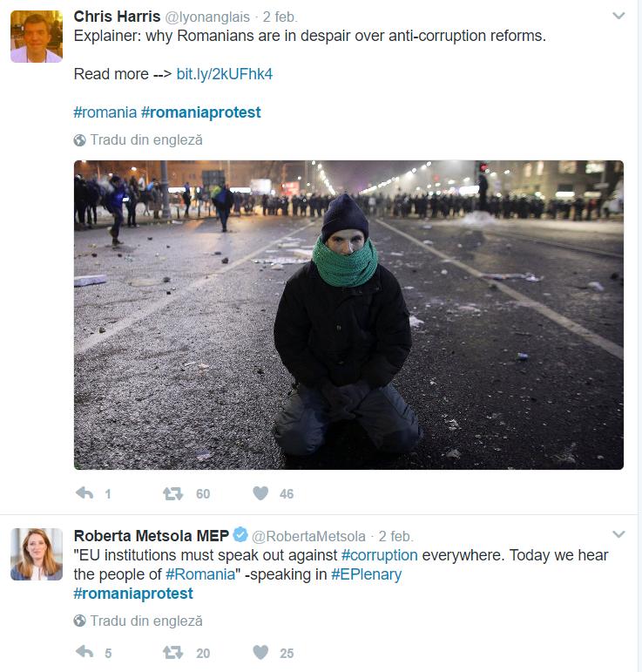Screen dimensions: 642x672
Task: Click the globe icon under Chris Harris's tweet
Action: point(79,140)
